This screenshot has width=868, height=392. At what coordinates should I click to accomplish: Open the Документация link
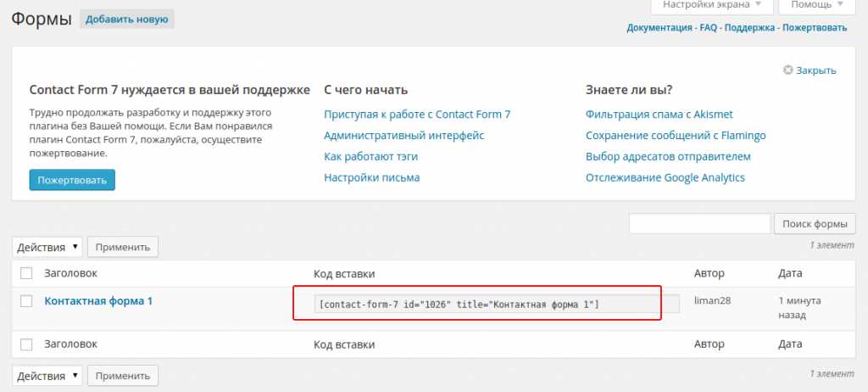pyautogui.click(x=659, y=28)
